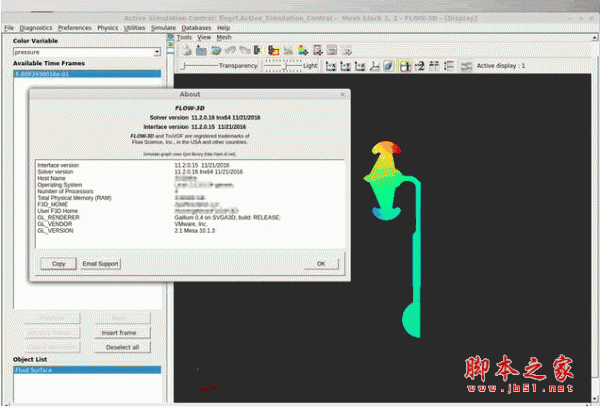Open the Help menu
Viewport: 600px width, 408px height.
pyautogui.click(x=223, y=28)
